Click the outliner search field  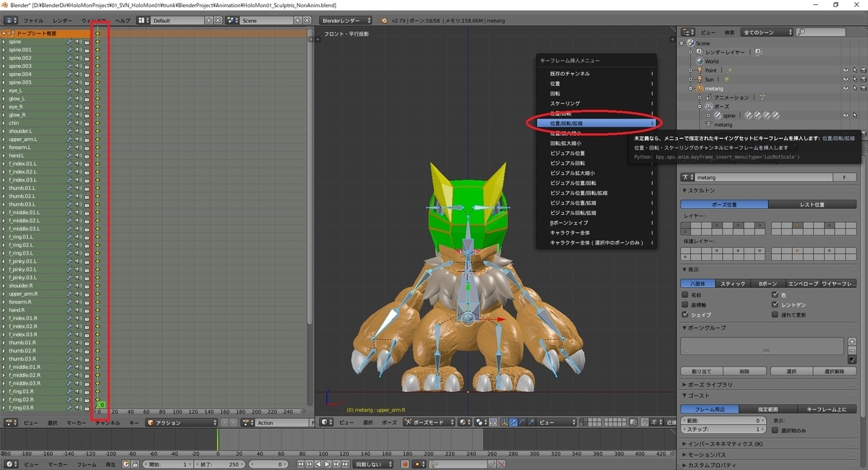pyautogui.click(x=819, y=33)
